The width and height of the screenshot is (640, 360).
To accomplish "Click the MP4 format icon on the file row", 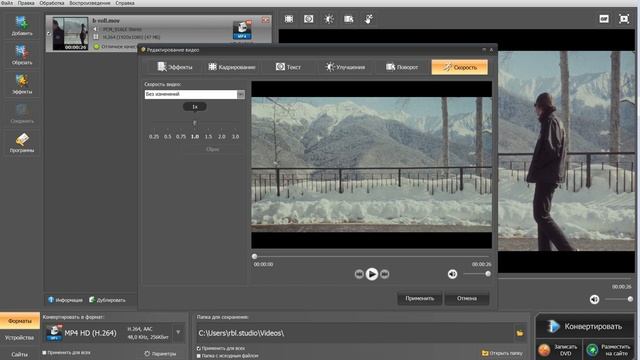I will [x=242, y=30].
